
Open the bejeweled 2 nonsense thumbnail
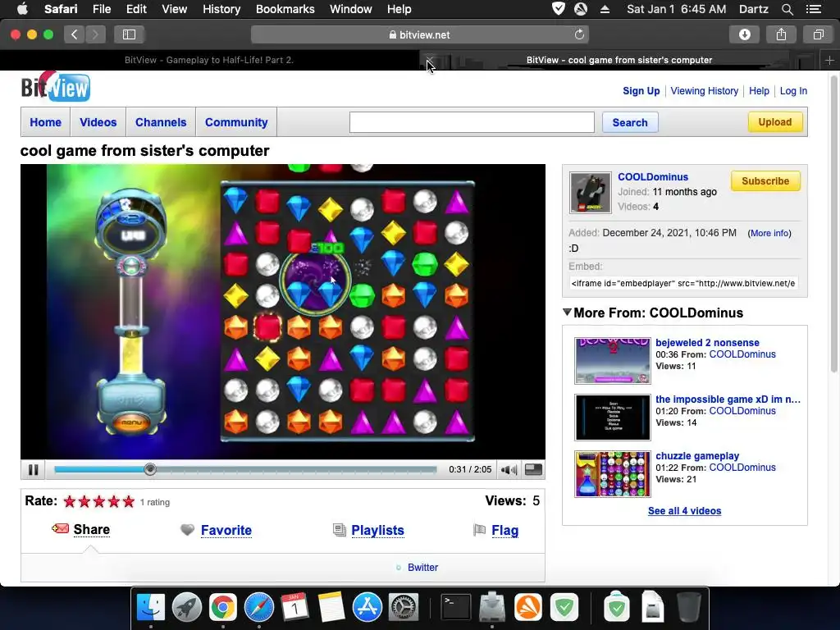[612, 361]
